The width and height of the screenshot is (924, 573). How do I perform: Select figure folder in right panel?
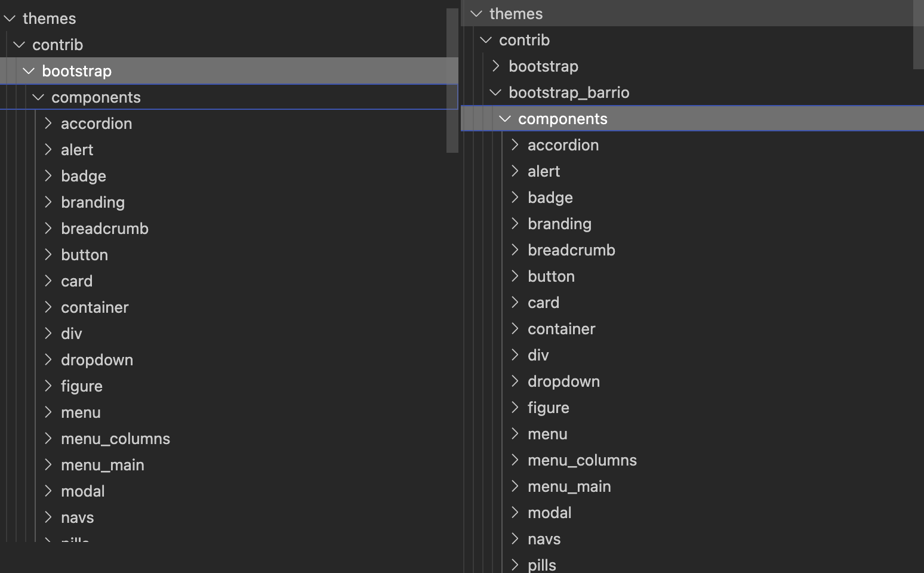pyautogui.click(x=548, y=408)
